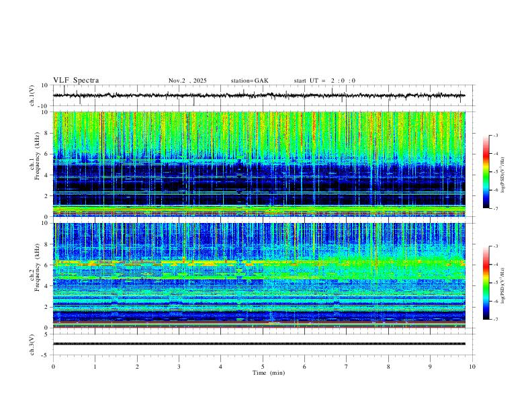Click time axis tick label '7'

click(347, 367)
